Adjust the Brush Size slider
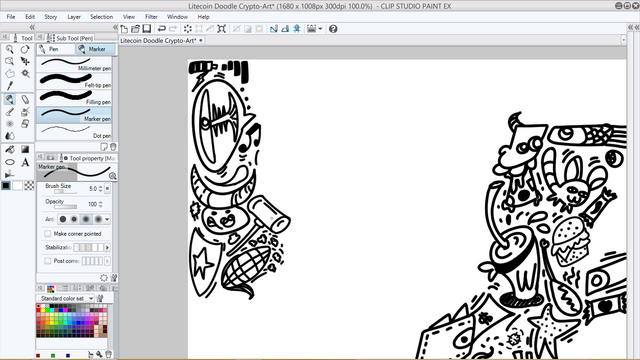640x360 pixels. coord(65,191)
